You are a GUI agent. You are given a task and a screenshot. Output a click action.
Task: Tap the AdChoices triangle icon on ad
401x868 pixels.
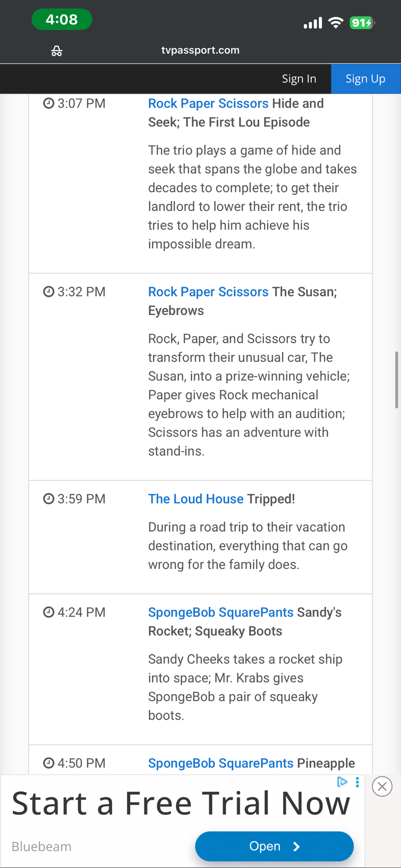coord(342,782)
